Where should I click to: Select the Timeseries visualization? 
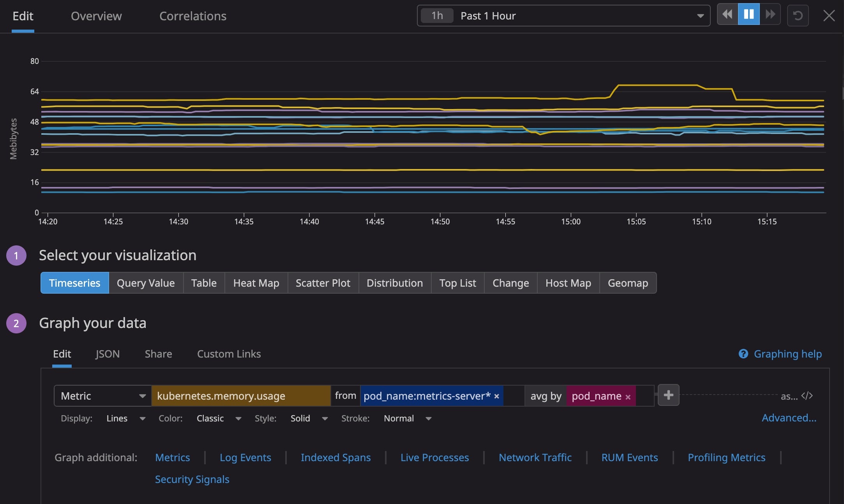click(74, 283)
